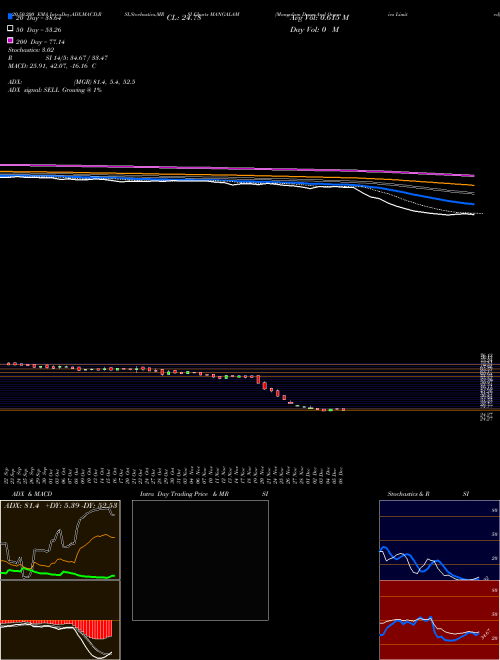Click the ADX panel header 'ADX: 81.4 +DY: 5.39'
The image size is (500, 660).
pos(60,505)
